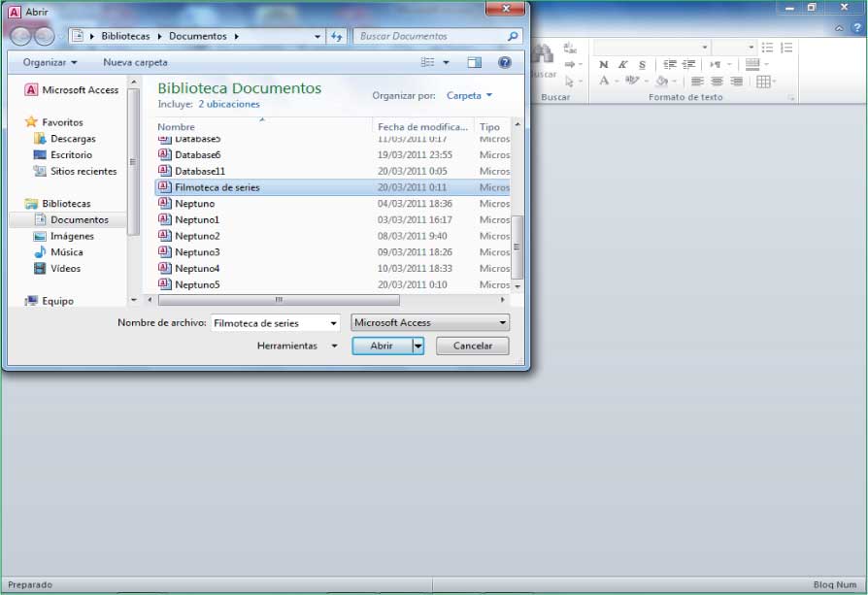Screen dimensions: 868x595
Task: Open the Herramientas menu
Action: (x=297, y=346)
